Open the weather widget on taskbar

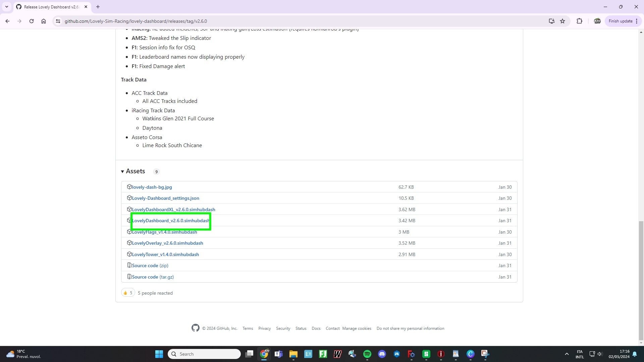coord(23,354)
